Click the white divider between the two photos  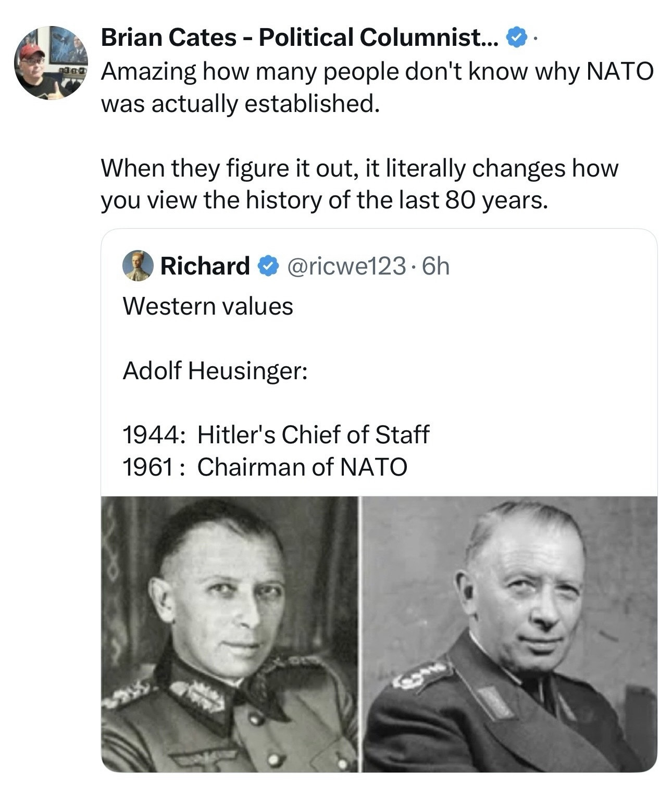tap(359, 633)
